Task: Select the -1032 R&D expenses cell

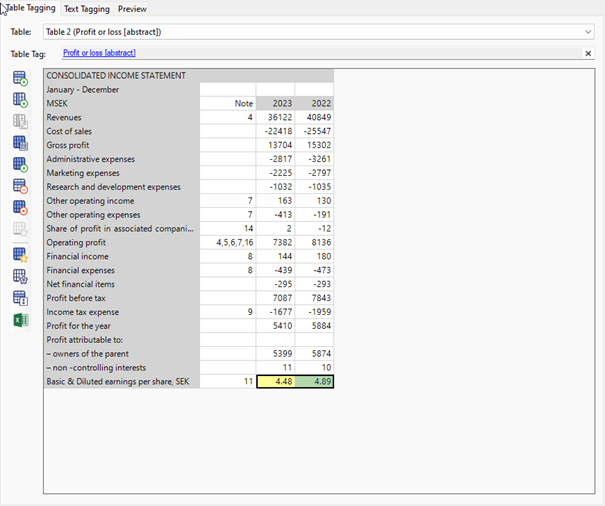Action: tap(275, 187)
